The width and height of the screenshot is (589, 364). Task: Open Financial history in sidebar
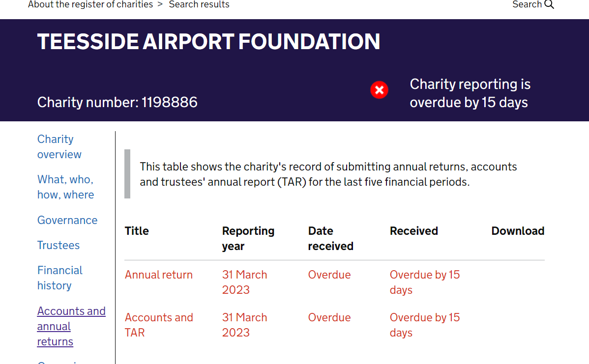59,278
